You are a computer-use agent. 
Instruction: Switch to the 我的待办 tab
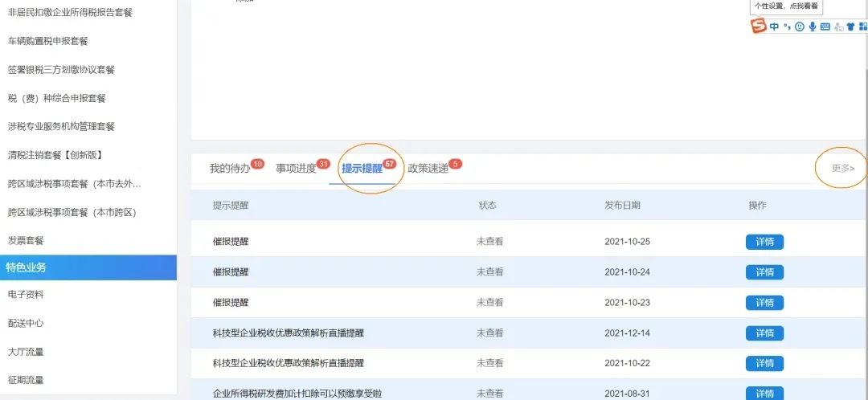230,169
